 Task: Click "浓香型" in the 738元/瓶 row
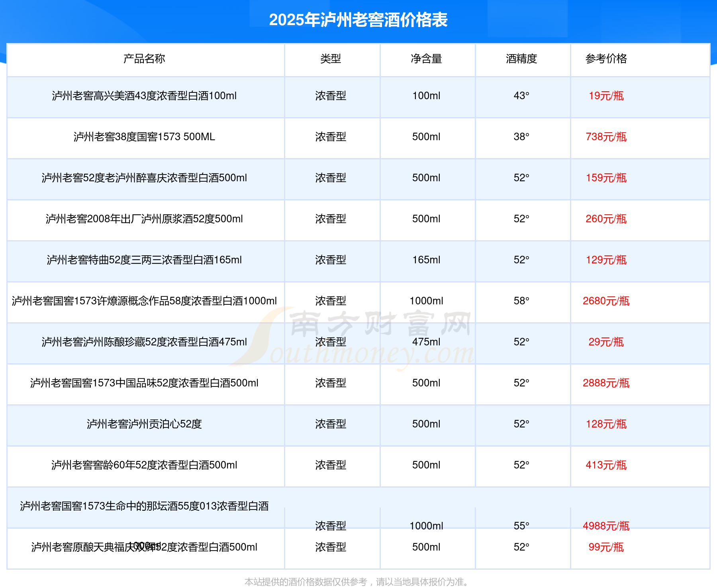tap(331, 137)
